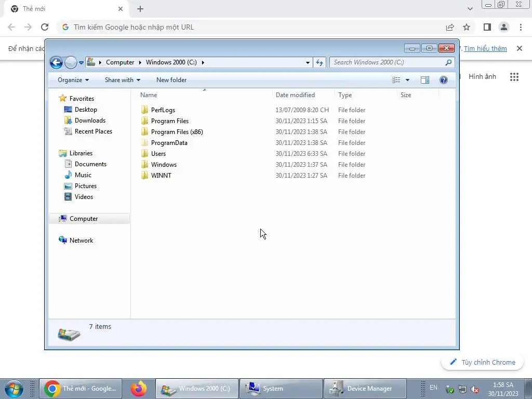532x399 pixels.
Task: Open the recent locations arrow beside forward button
Action: pyautogui.click(x=81, y=62)
